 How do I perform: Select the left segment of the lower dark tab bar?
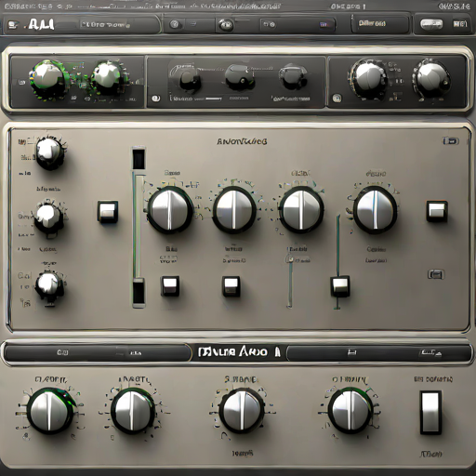coord(97,353)
